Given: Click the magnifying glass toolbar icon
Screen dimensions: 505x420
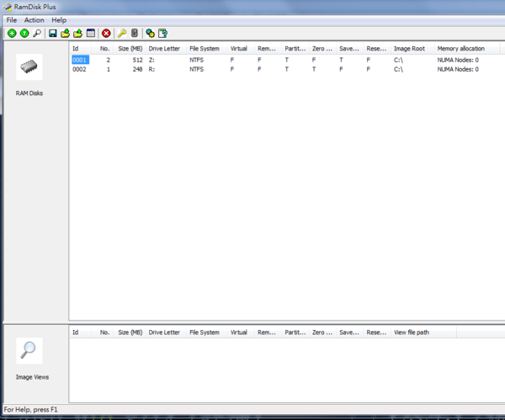Looking at the screenshot, I should (x=36, y=33).
